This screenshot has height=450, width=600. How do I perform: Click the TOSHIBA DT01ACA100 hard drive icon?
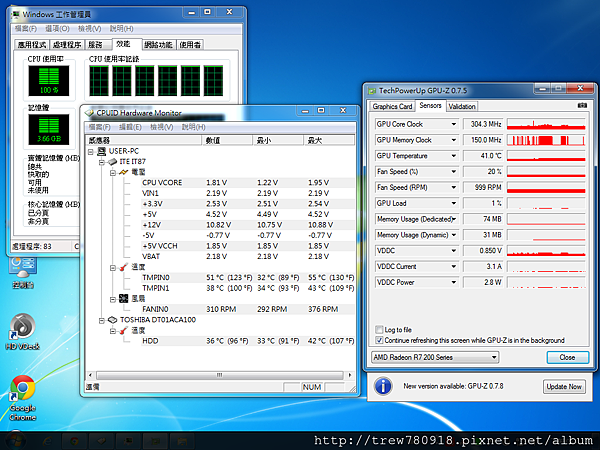(113, 319)
